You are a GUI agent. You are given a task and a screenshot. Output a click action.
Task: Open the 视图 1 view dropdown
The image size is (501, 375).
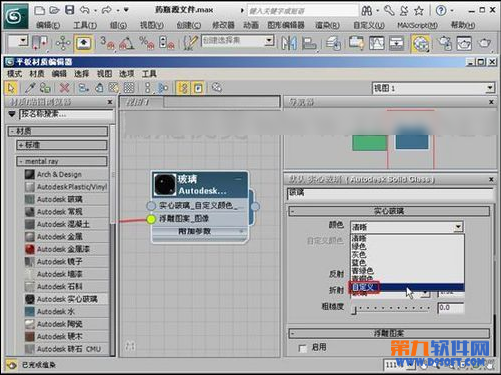coord(490,88)
